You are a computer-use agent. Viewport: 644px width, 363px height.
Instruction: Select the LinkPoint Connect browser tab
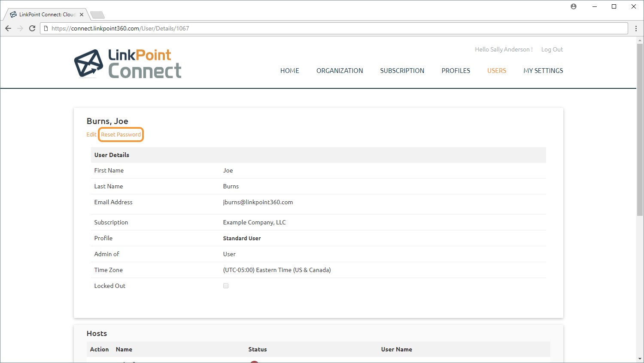tap(47, 15)
